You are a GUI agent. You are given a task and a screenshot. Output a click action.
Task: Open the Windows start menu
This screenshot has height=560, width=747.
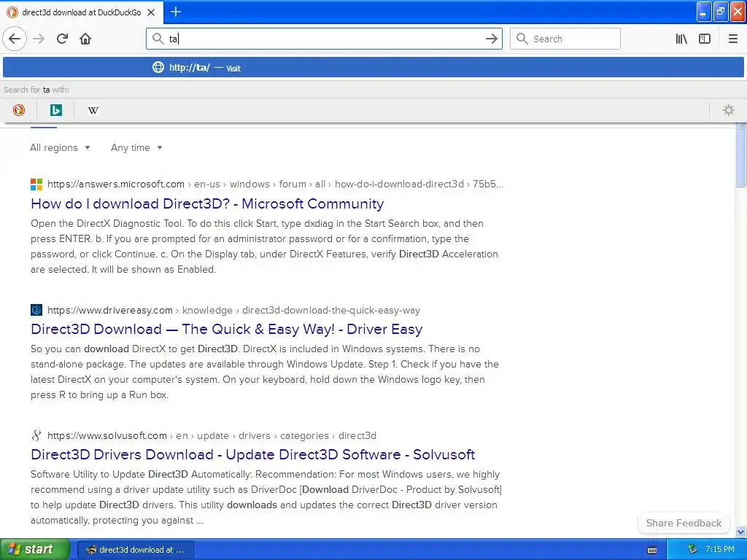pyautogui.click(x=35, y=549)
